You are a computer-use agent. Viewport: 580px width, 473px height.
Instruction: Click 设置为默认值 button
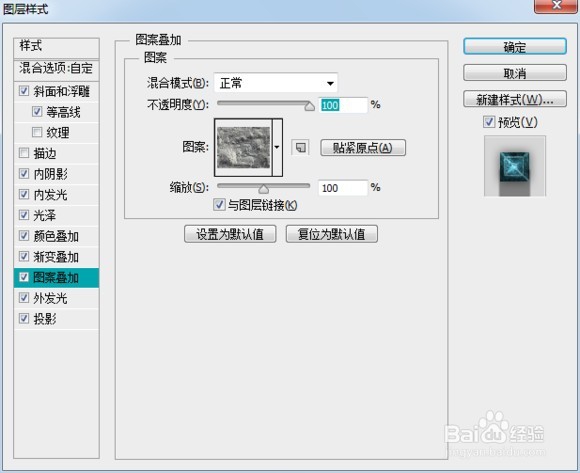[x=230, y=234]
